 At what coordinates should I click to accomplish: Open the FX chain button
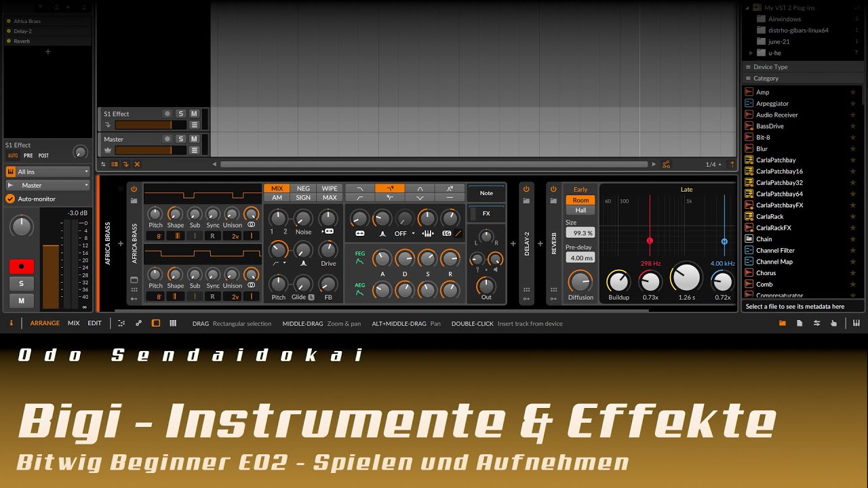tap(486, 213)
